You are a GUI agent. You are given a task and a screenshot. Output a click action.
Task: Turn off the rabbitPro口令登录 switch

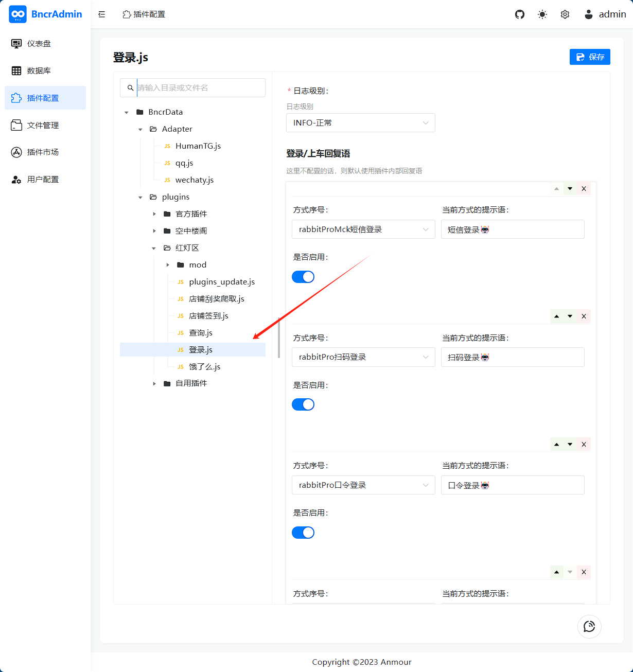(303, 533)
